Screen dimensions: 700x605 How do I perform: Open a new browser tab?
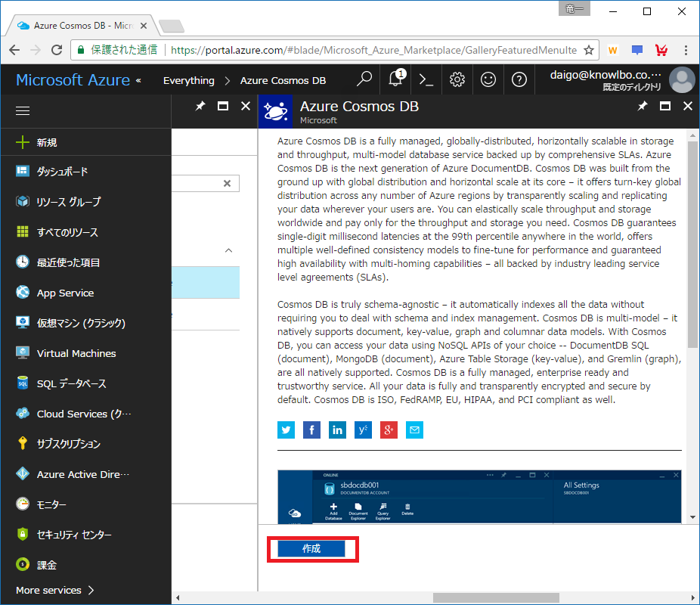pos(172,26)
